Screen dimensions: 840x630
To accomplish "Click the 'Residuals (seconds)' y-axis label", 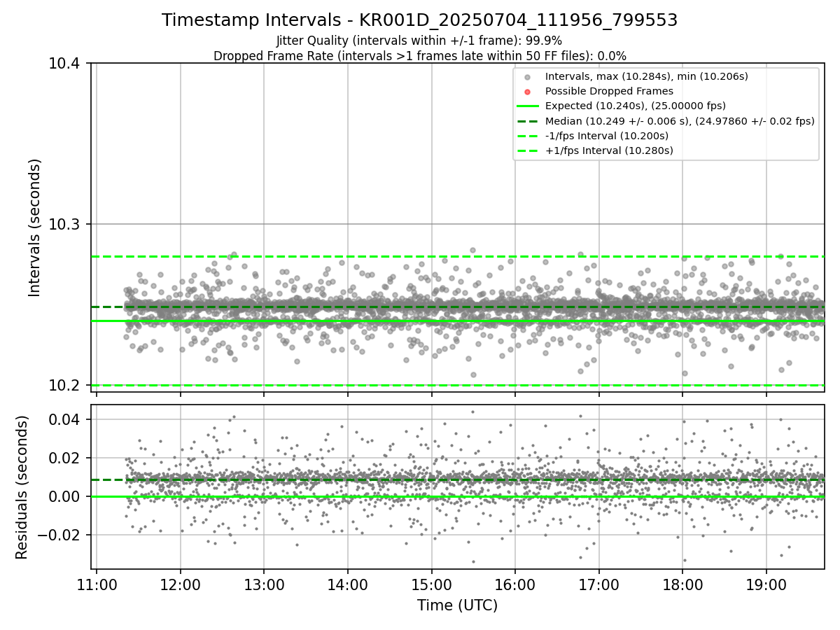I will click(22, 487).
